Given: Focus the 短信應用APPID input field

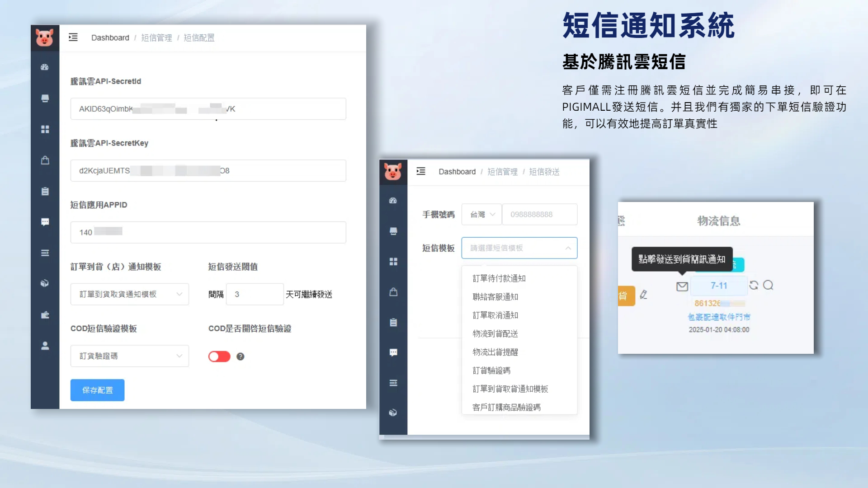Looking at the screenshot, I should pyautogui.click(x=208, y=232).
